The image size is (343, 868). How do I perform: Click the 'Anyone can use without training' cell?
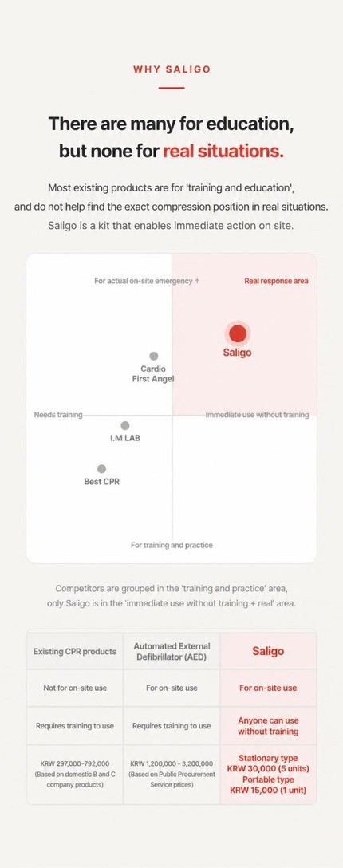(268, 726)
